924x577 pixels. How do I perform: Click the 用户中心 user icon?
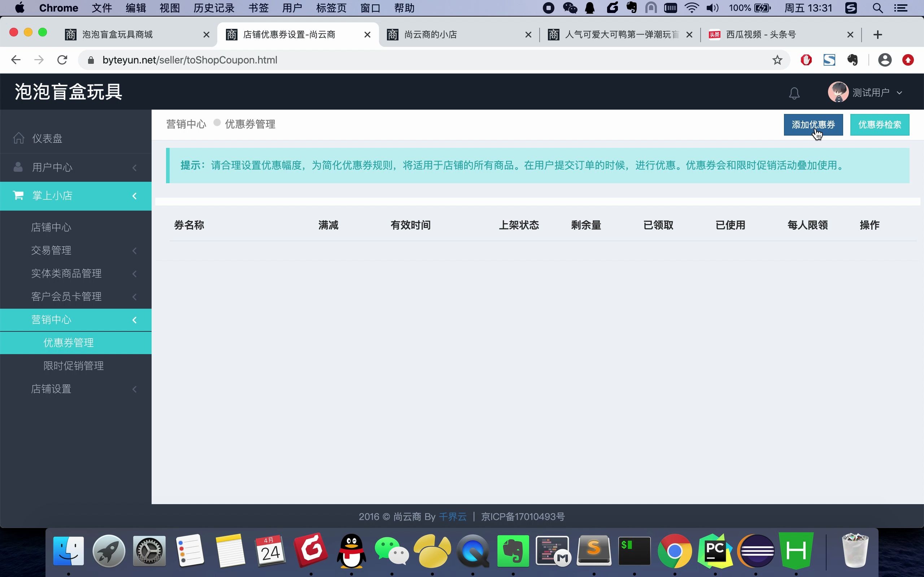point(18,167)
